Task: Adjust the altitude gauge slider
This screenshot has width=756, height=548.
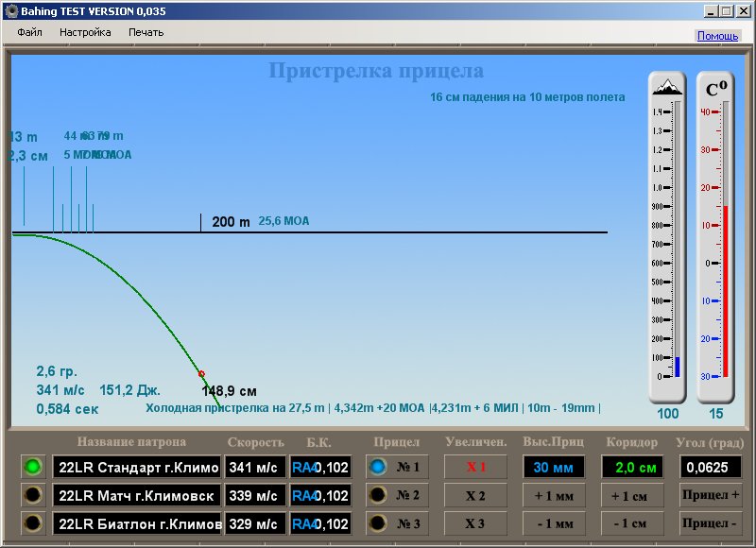Action: coord(677,367)
